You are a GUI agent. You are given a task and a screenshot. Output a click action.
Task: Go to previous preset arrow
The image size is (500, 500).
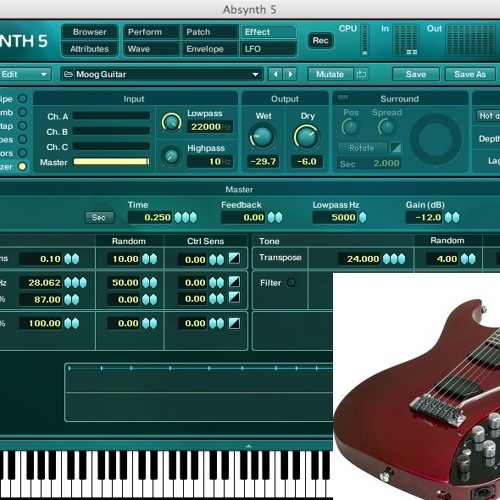coord(275,74)
